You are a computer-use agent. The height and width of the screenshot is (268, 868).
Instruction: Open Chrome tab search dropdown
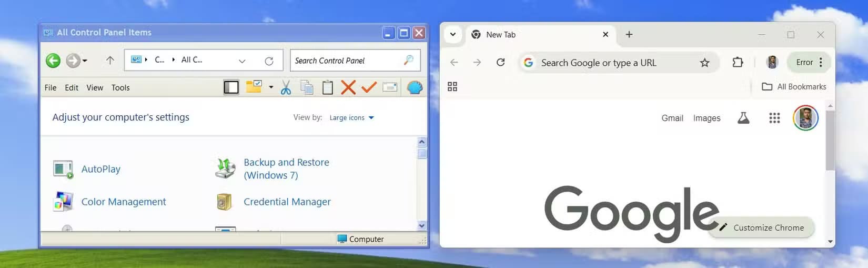[452, 35]
